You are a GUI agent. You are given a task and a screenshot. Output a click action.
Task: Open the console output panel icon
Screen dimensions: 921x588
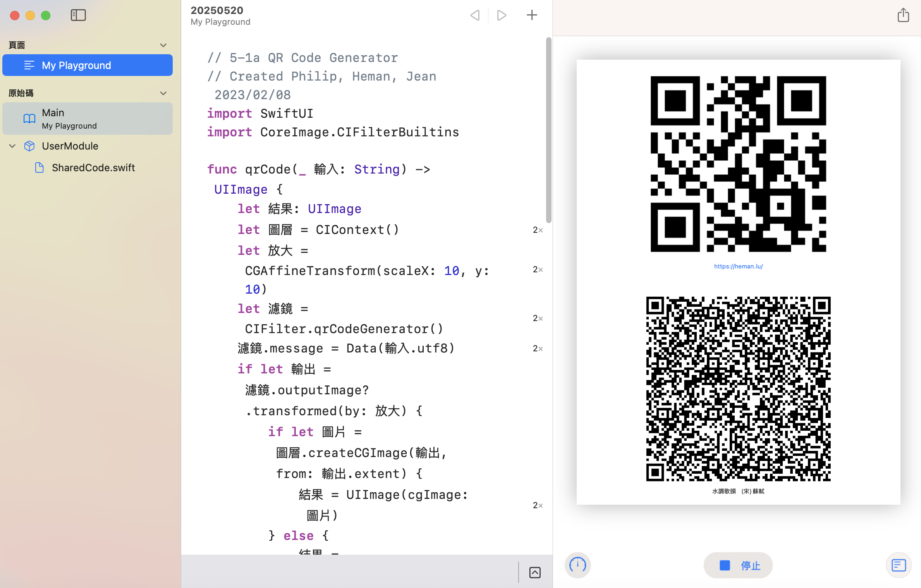pyautogui.click(x=898, y=565)
